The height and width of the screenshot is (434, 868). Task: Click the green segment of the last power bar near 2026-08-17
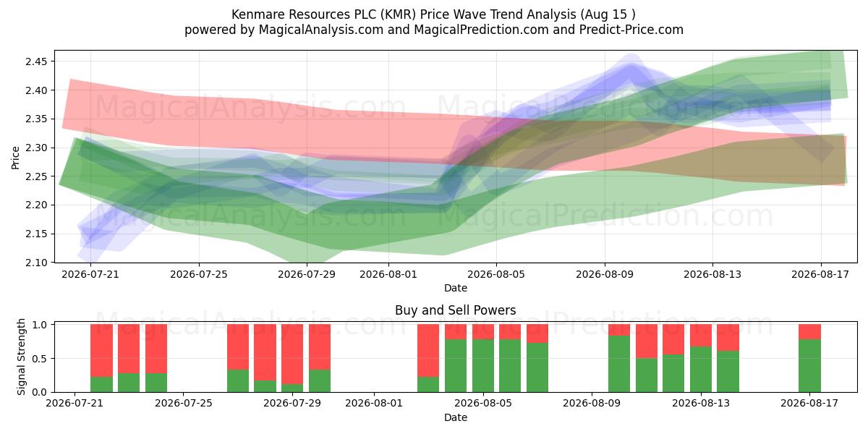tap(810, 365)
